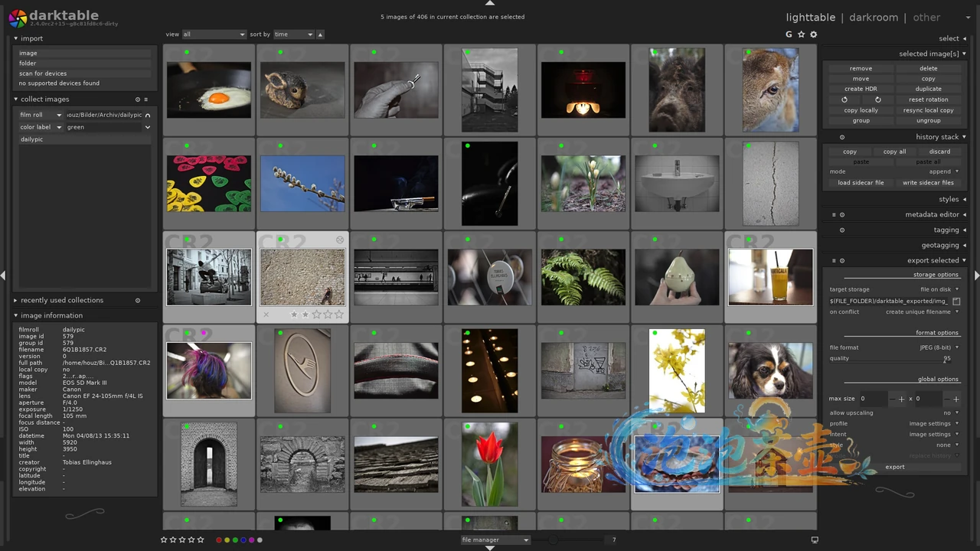Open metadata editor presets menu icon
Screen dimensions: 980x551
[834, 215]
